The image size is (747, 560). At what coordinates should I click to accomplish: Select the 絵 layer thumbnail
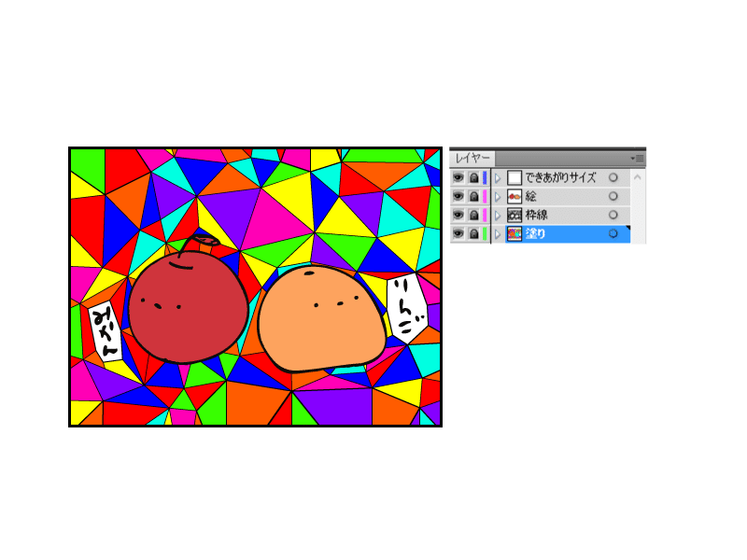pos(514,196)
